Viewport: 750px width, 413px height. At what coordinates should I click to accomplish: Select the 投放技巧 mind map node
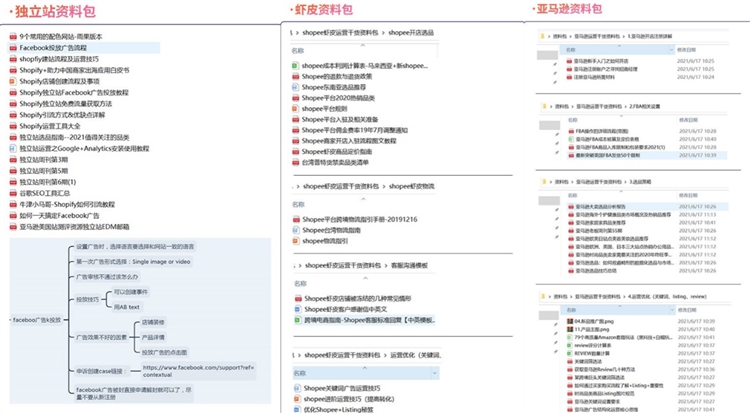(x=88, y=300)
